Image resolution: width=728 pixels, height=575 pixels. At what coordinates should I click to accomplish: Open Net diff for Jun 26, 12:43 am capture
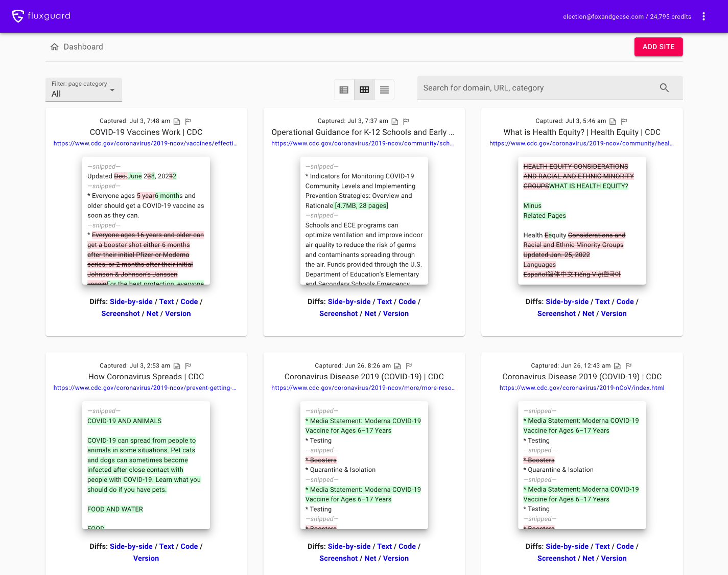tap(589, 559)
